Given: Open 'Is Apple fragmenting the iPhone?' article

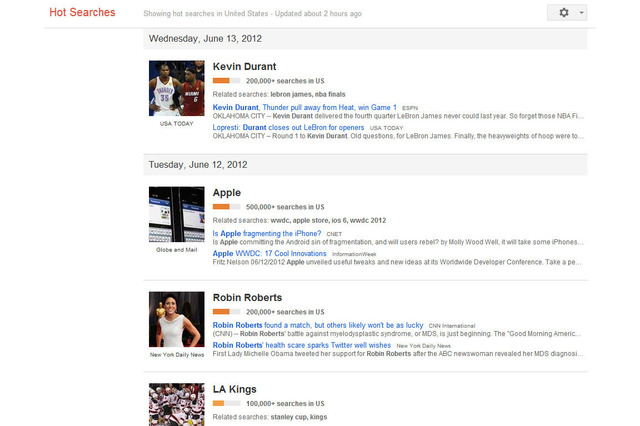Looking at the screenshot, I should [267, 233].
